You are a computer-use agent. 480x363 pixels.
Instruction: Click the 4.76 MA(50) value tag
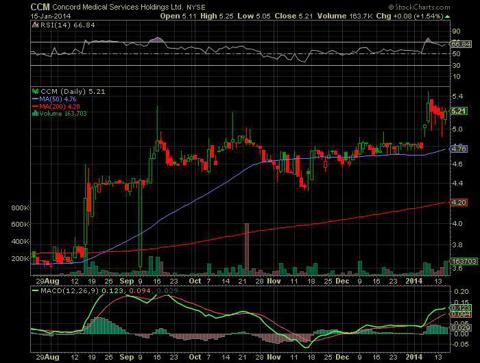click(x=459, y=149)
